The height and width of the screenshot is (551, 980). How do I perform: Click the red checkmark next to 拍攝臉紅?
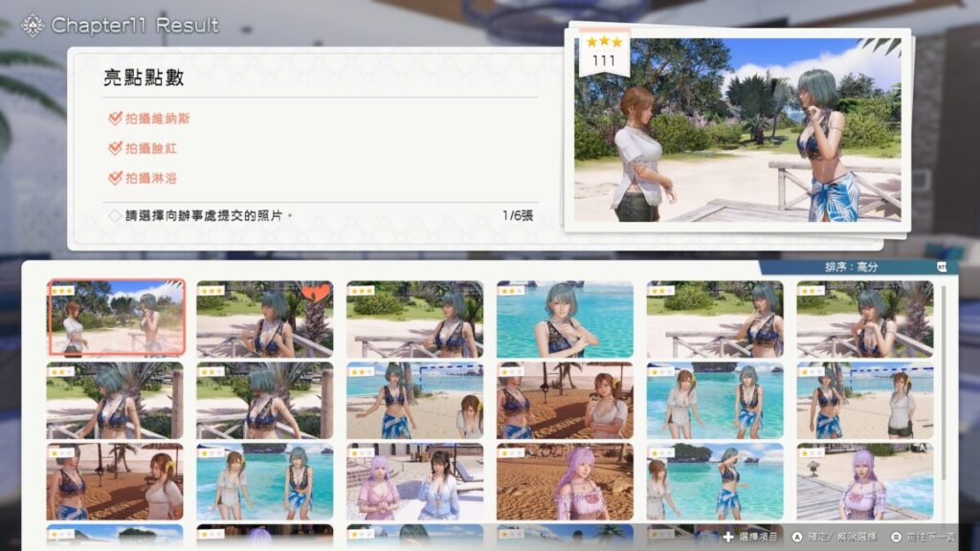pyautogui.click(x=115, y=148)
